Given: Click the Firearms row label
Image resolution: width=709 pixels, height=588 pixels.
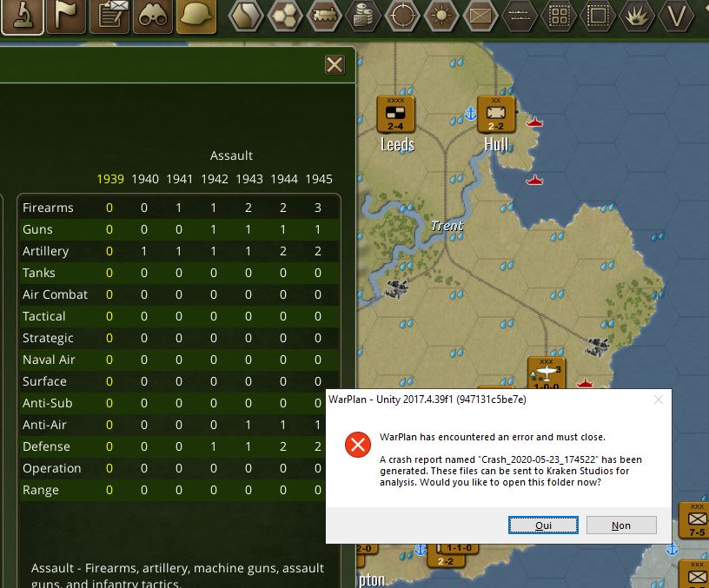Looking at the screenshot, I should (48, 208).
